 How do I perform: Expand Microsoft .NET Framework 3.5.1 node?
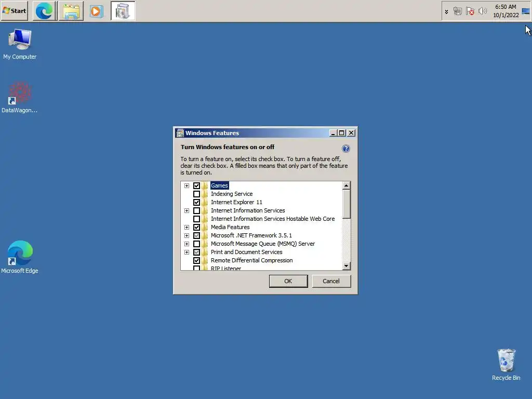[x=187, y=235]
